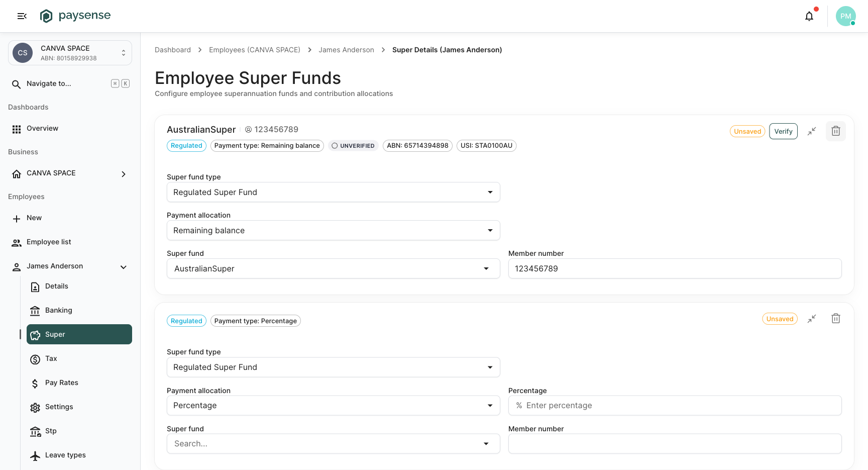Click the ABN: 65714394898 tag
The height and width of the screenshot is (470, 868).
pos(417,146)
